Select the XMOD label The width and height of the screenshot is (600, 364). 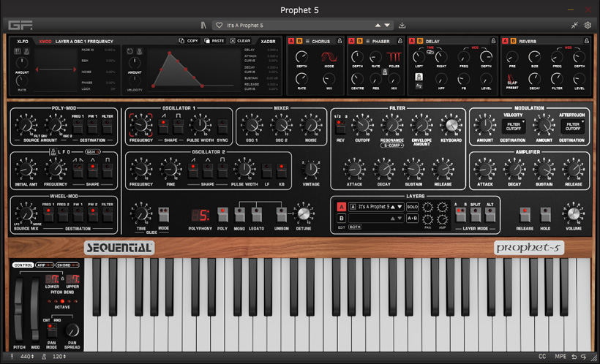point(45,41)
